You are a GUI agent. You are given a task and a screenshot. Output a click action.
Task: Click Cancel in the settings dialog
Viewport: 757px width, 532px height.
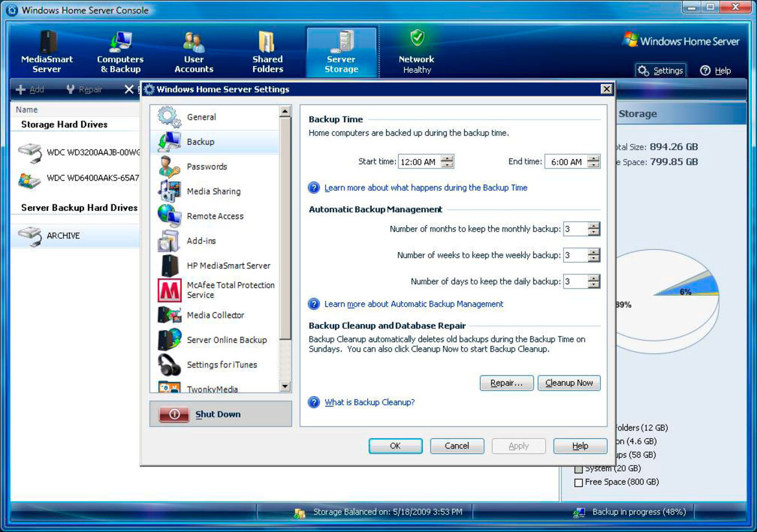457,446
